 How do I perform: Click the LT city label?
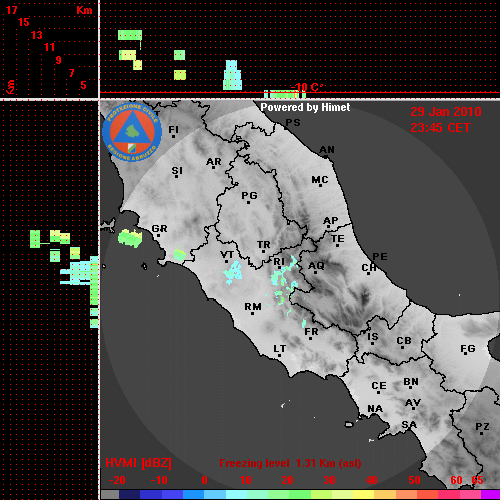[280, 349]
